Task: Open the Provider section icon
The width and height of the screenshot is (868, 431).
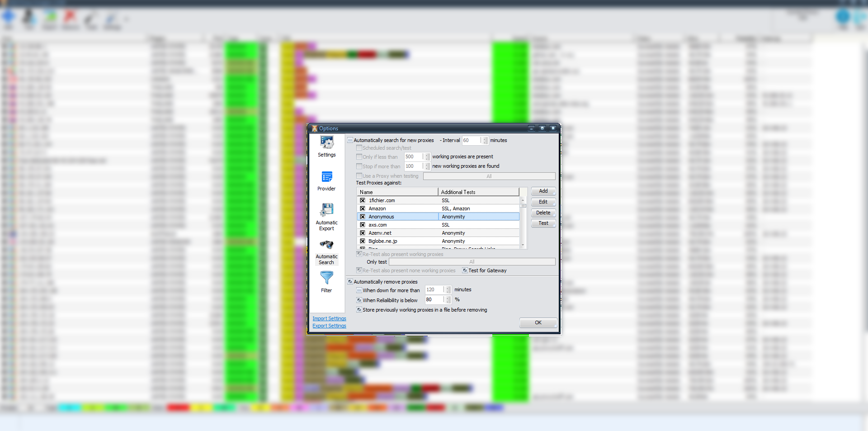Action: pyautogui.click(x=326, y=177)
